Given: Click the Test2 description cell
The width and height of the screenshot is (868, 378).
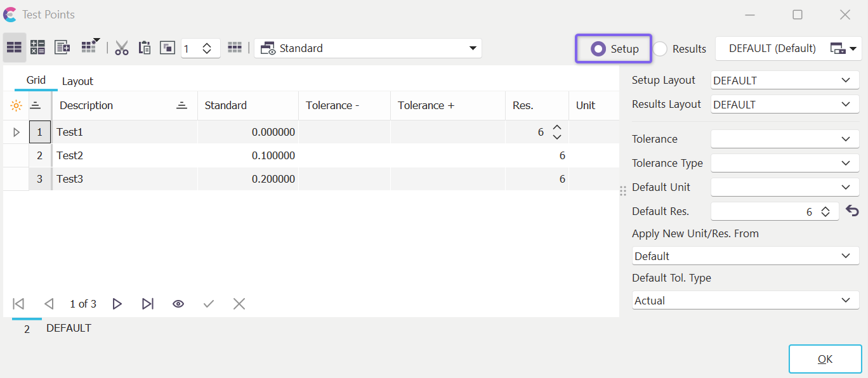Looking at the screenshot, I should (124, 155).
